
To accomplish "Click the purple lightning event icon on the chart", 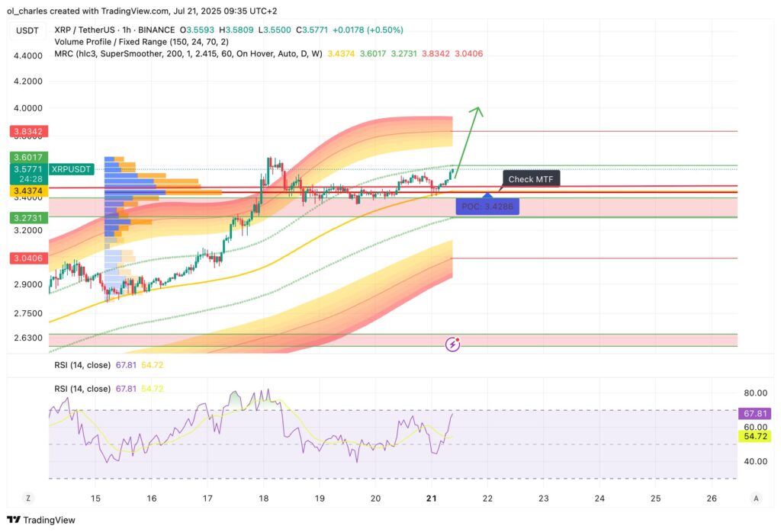I will pos(453,345).
